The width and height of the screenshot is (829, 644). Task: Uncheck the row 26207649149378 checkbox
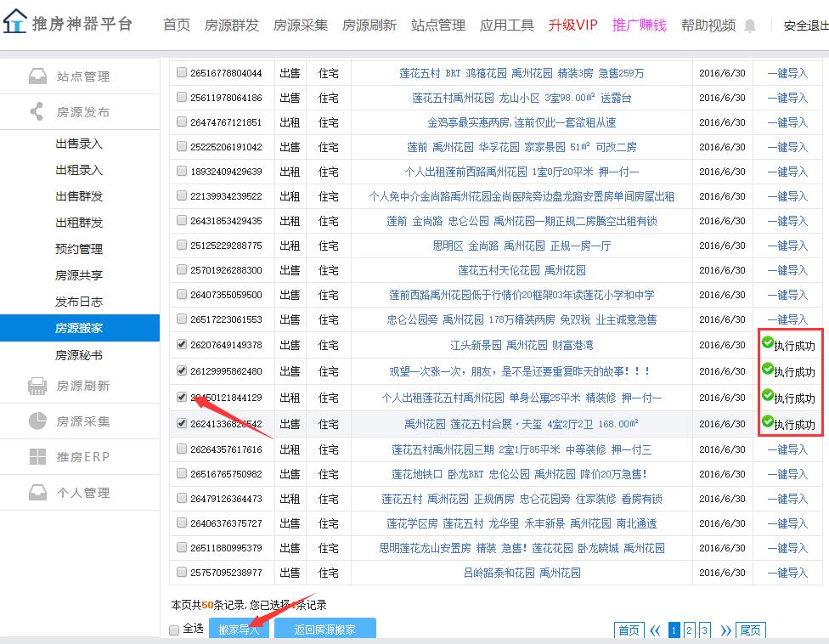(182, 345)
